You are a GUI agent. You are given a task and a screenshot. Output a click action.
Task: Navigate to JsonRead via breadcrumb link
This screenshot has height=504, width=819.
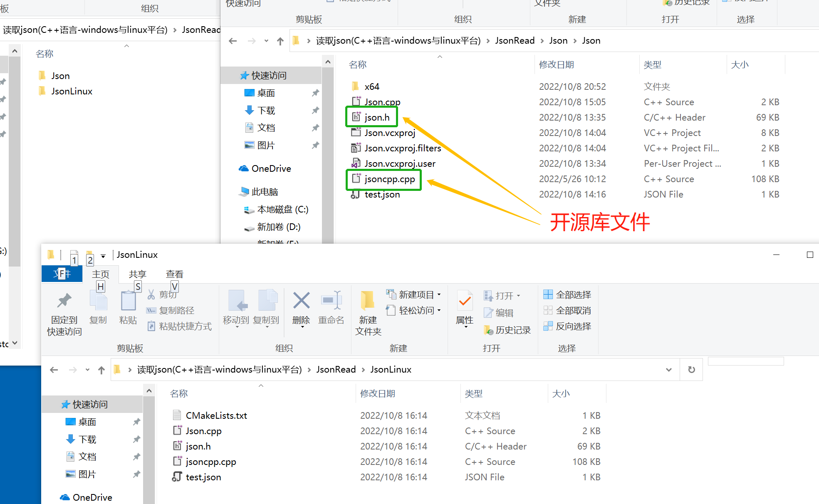click(335, 369)
